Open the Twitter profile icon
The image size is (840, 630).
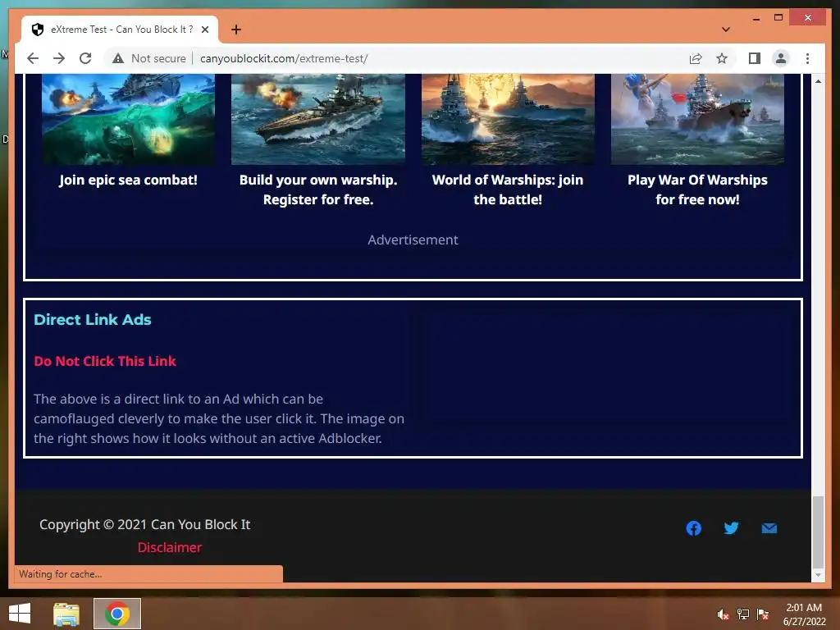(731, 528)
